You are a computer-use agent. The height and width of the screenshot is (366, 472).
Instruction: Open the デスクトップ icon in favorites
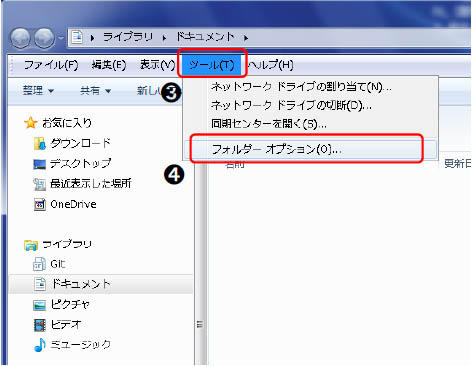39,164
